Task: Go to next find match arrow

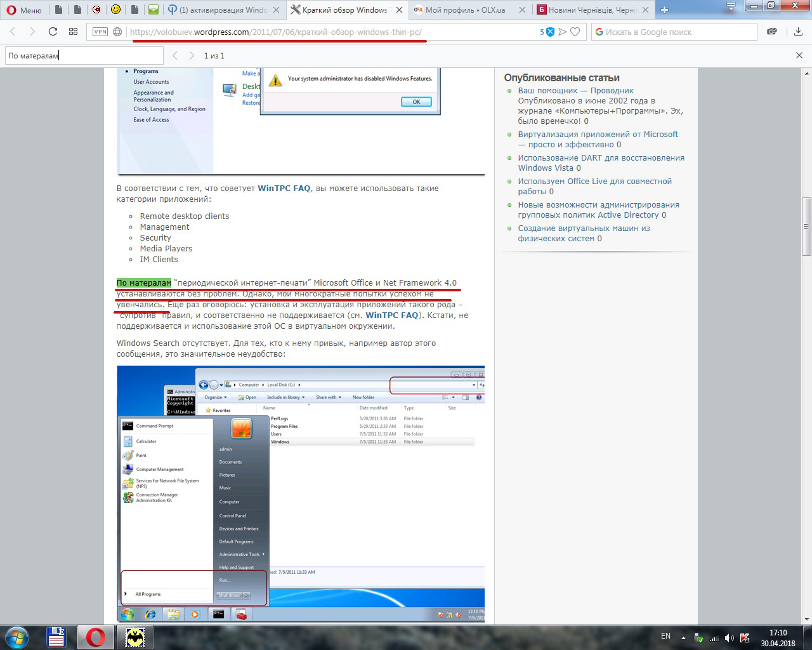Action: 192,56
